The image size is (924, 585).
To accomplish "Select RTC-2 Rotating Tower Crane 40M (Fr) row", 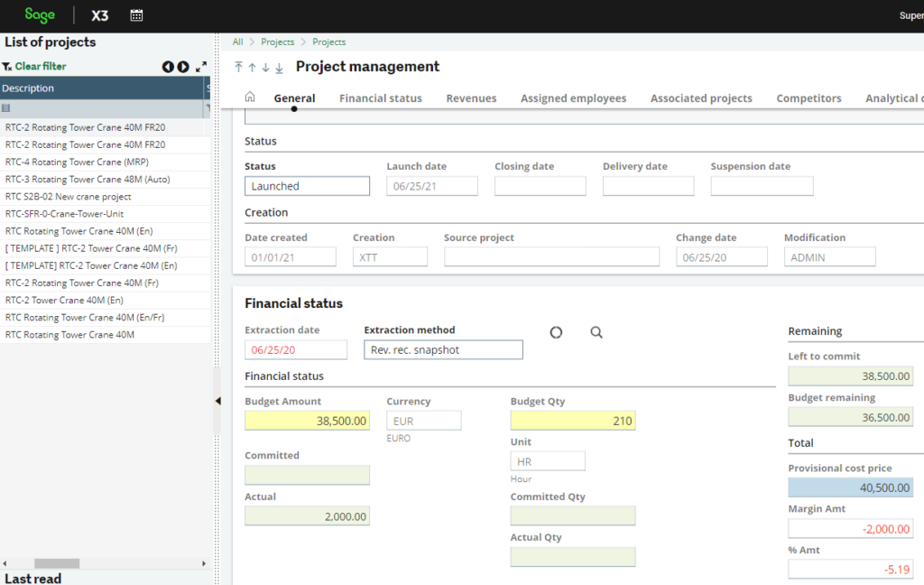I will tap(105, 283).
